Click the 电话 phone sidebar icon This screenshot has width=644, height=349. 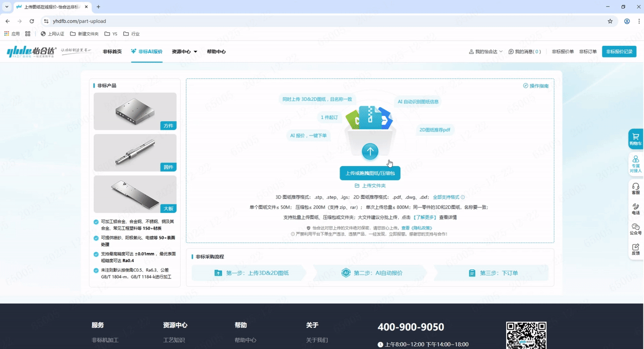[635, 209]
